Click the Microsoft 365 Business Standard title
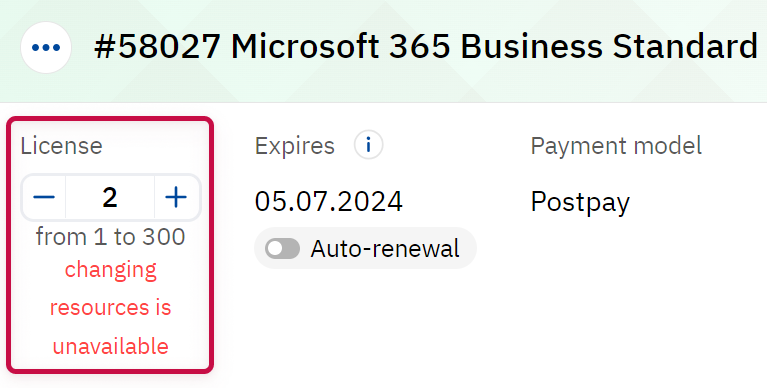This screenshot has height=388, width=767. [x=495, y=47]
